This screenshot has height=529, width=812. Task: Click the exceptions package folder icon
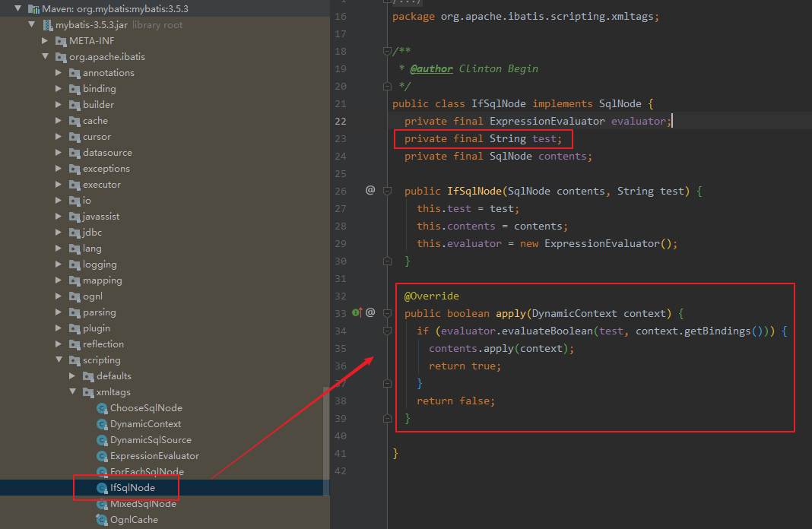tap(75, 169)
